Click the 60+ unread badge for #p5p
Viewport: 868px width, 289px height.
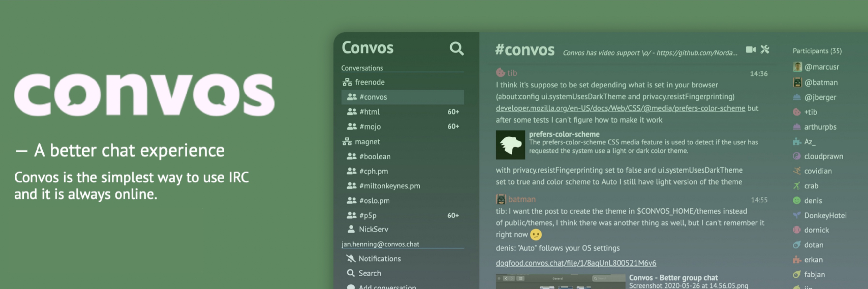[453, 215]
